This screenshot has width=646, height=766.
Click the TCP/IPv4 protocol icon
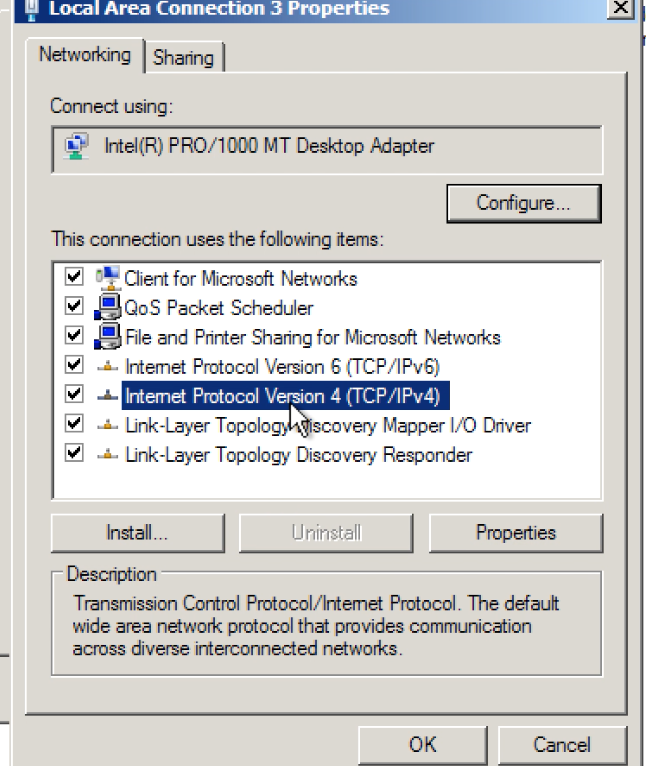107,396
